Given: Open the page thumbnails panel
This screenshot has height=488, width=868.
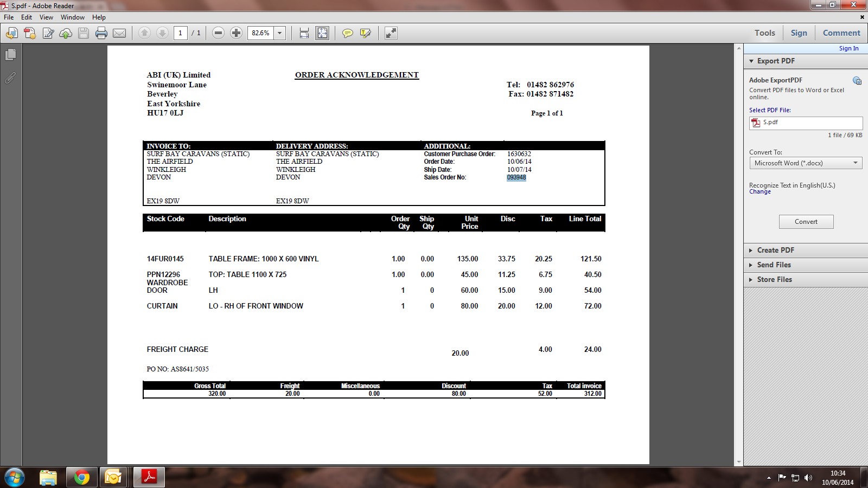Looking at the screenshot, I should pyautogui.click(x=10, y=55).
